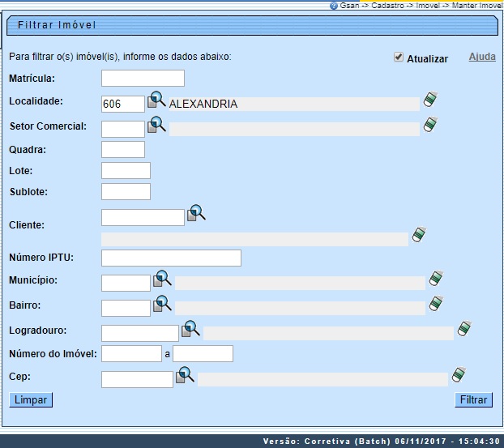Viewport: 504px width, 448px height.
Task: Click the Número do Imóvel label
Action: click(53, 353)
